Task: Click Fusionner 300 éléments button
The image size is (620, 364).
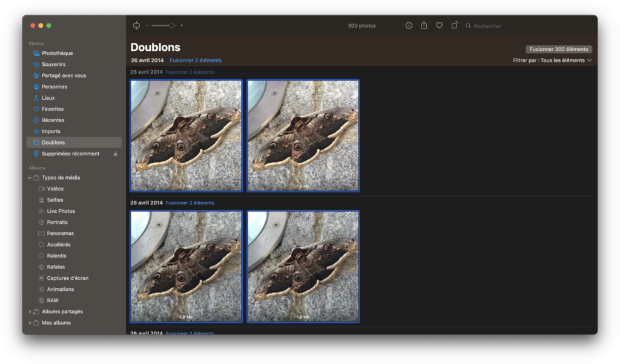Action: (559, 50)
